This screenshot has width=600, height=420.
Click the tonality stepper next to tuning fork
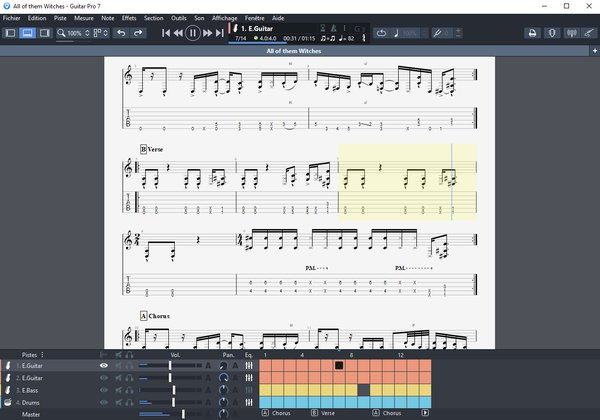tap(458, 33)
